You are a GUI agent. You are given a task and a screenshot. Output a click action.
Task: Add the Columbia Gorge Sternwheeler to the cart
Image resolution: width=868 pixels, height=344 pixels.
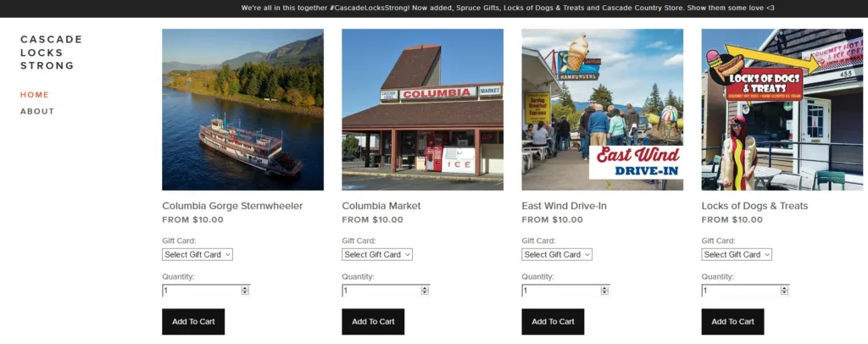coord(193,321)
